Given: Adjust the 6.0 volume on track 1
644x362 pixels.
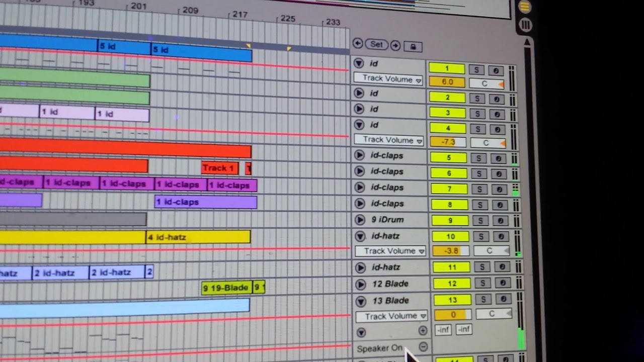Looking at the screenshot, I should click(447, 82).
